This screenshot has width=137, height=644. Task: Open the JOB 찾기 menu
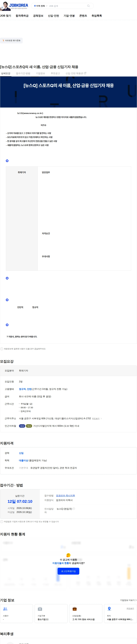point(6,16)
